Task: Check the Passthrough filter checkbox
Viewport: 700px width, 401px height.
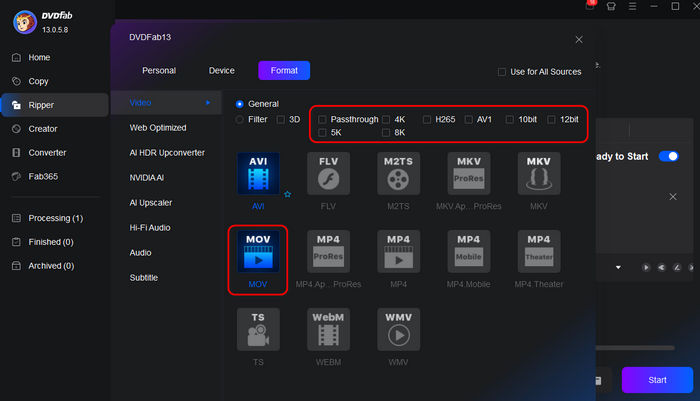Action: tap(322, 120)
